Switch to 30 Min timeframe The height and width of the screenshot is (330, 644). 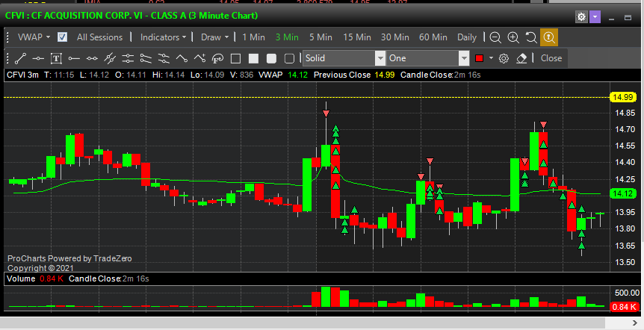[394, 37]
